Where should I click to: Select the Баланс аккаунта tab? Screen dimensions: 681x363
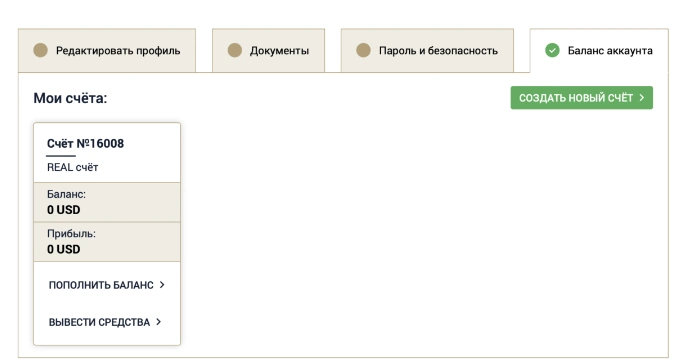[599, 50]
